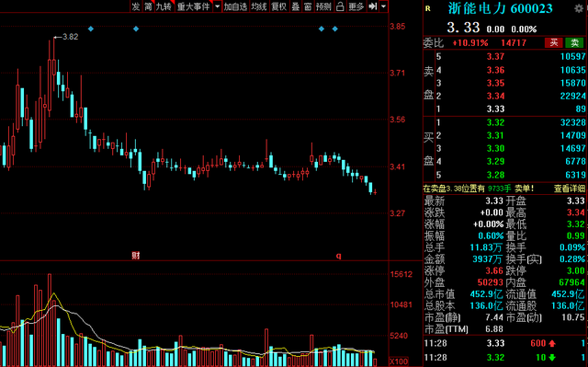The height and width of the screenshot is (367, 588).
Task: Click the red q marker on chart
Action: pyautogui.click(x=339, y=256)
